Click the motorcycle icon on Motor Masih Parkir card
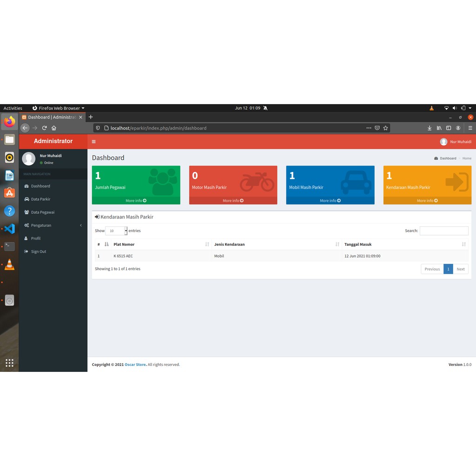Viewport: 476px width, 476px height. click(258, 183)
